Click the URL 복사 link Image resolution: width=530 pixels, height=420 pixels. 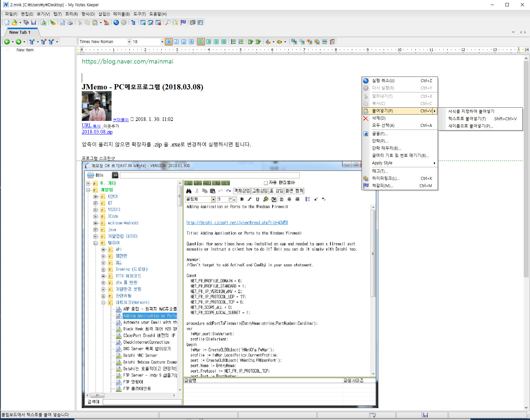pos(91,126)
